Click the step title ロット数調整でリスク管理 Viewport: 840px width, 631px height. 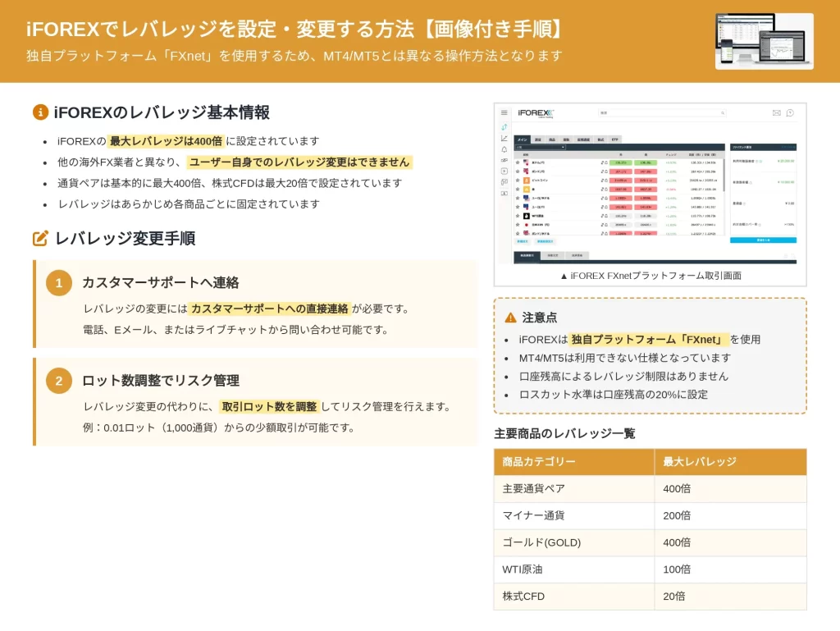tap(160, 381)
